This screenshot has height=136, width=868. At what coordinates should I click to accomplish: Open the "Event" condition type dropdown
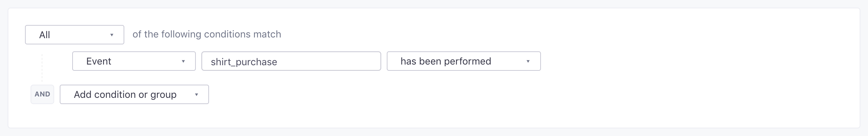click(x=134, y=61)
